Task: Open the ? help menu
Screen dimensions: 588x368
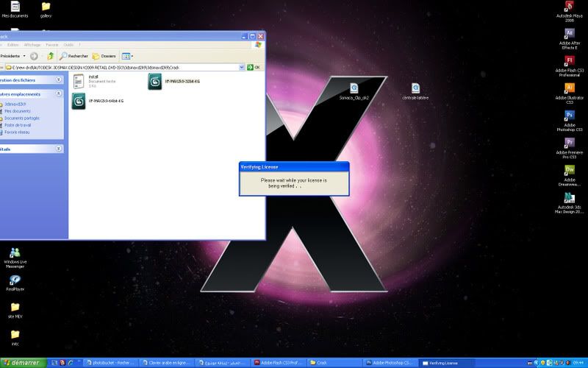Action: 79,45
